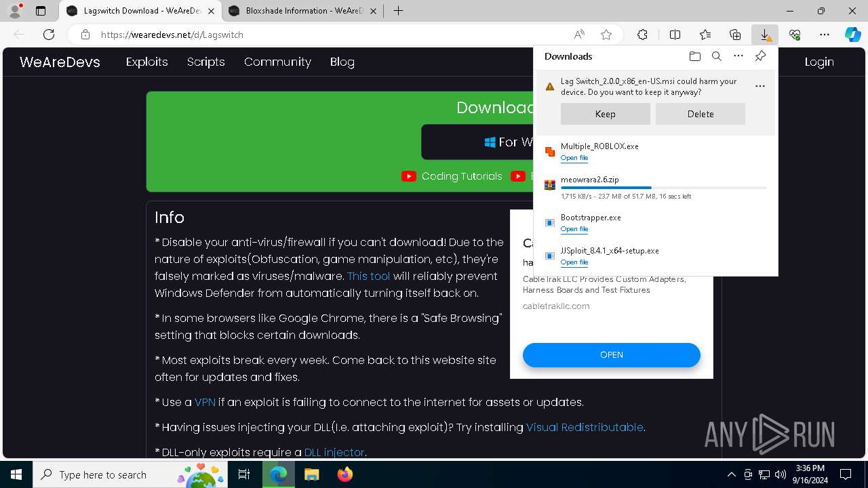Open the VPN link
This screenshot has height=488, width=868.
205,402
